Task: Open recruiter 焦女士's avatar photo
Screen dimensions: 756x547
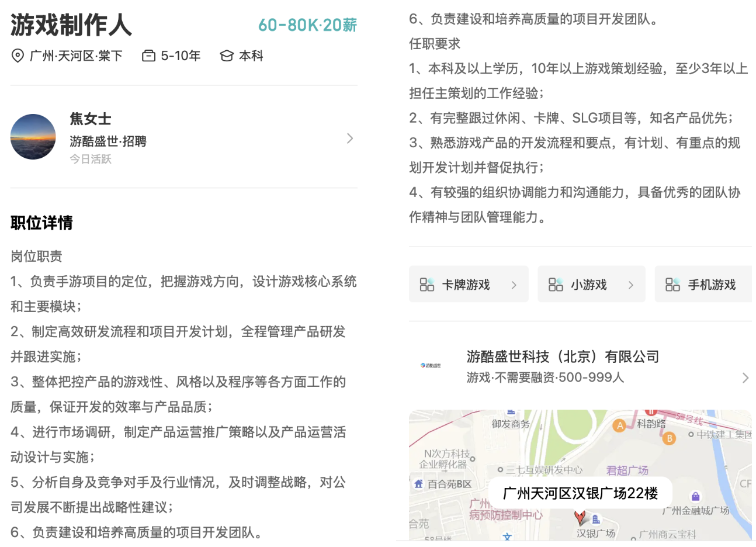Action: (x=33, y=137)
